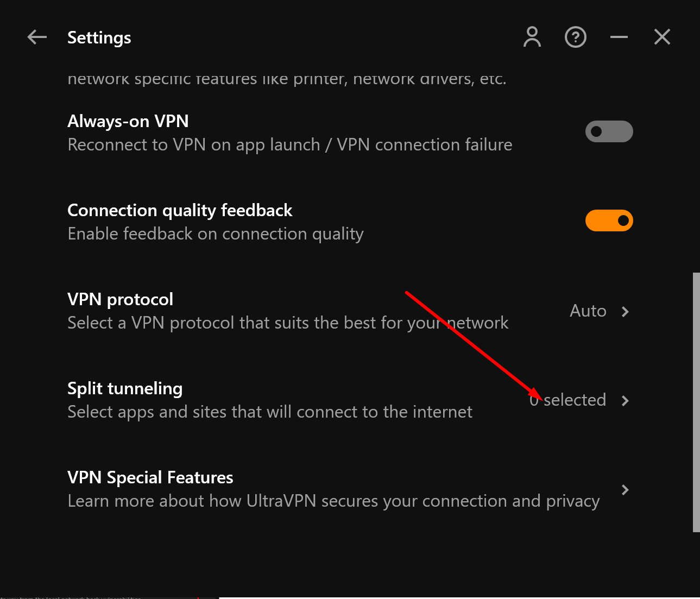Open the Split tunneling setting
This screenshot has width=700, height=599.
[x=350, y=400]
